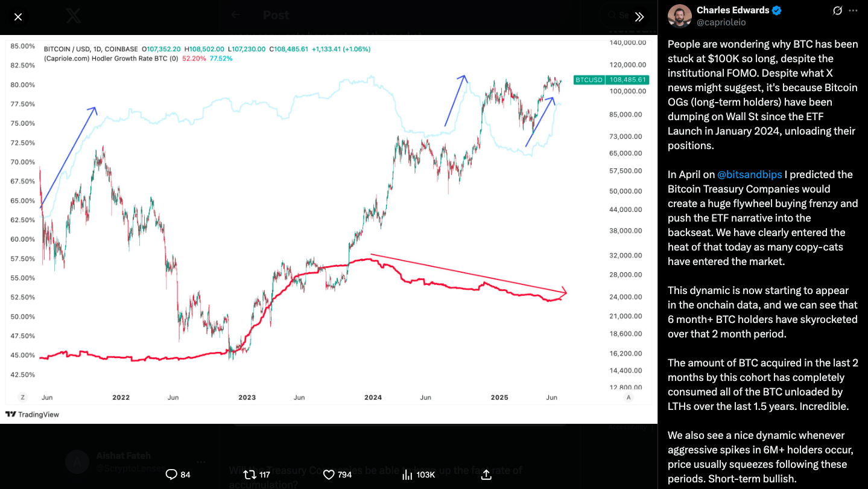Collapse the side panel with double chevron

click(639, 17)
